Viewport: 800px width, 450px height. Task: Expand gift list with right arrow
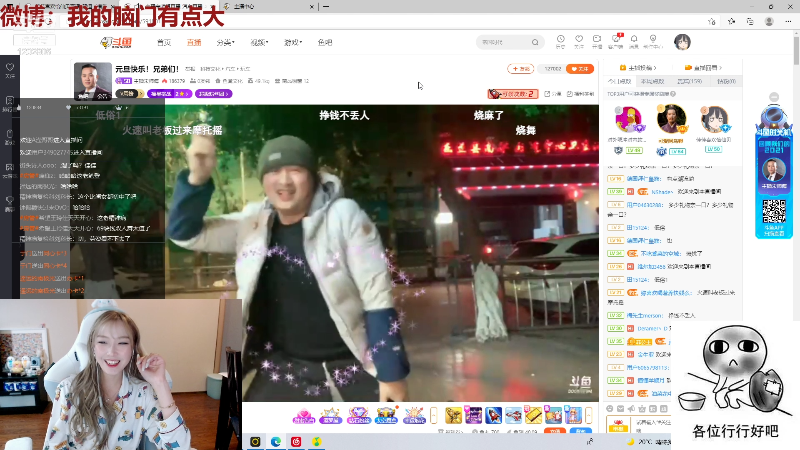coord(588,415)
